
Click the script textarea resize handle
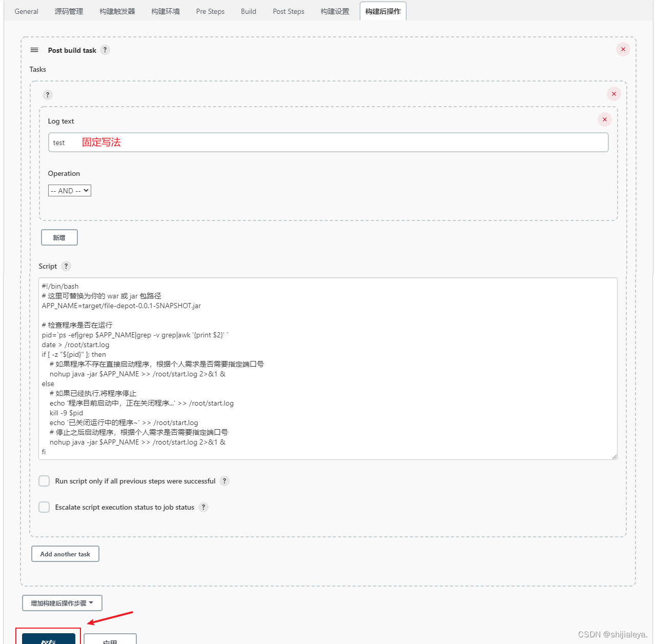pyautogui.click(x=614, y=456)
